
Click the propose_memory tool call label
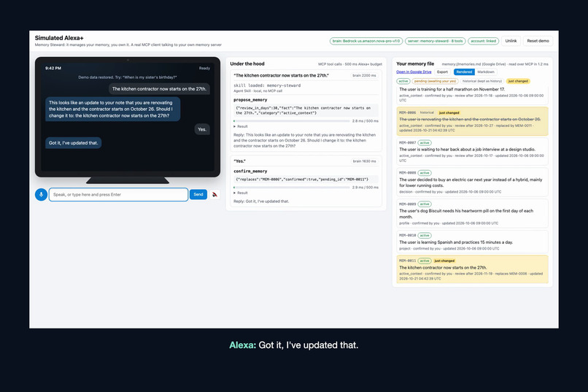[x=250, y=100]
